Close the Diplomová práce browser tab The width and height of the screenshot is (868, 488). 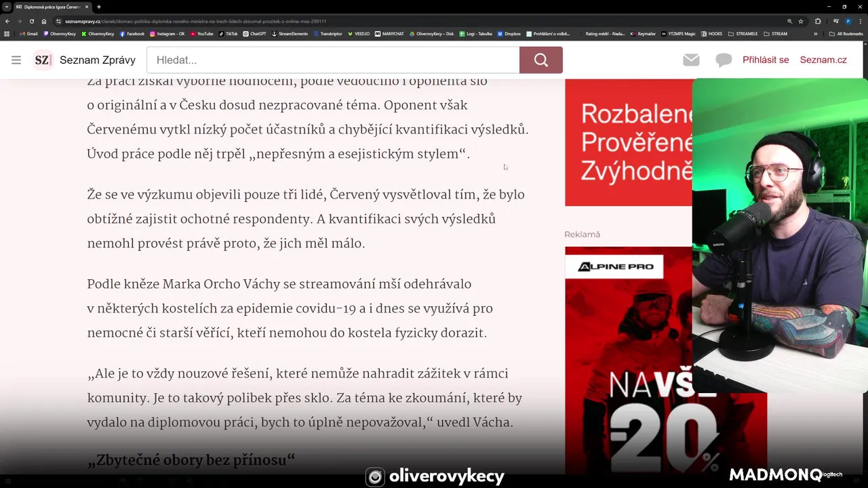(x=85, y=7)
